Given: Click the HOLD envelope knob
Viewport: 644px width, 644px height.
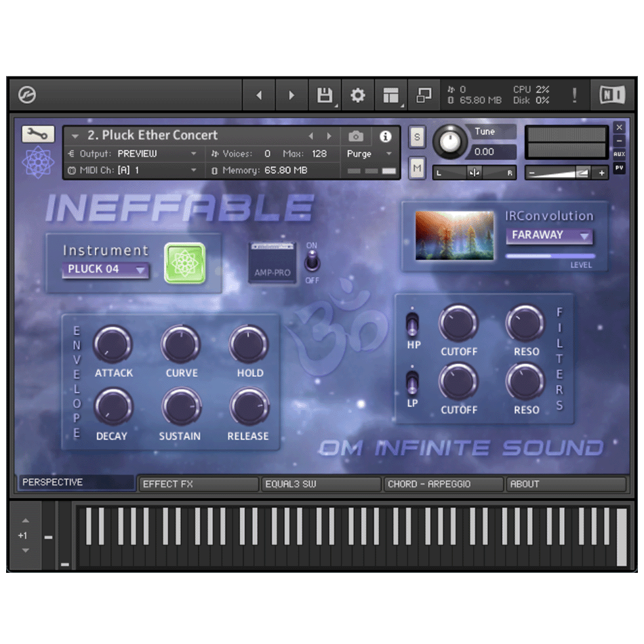Looking at the screenshot, I should point(249,344).
